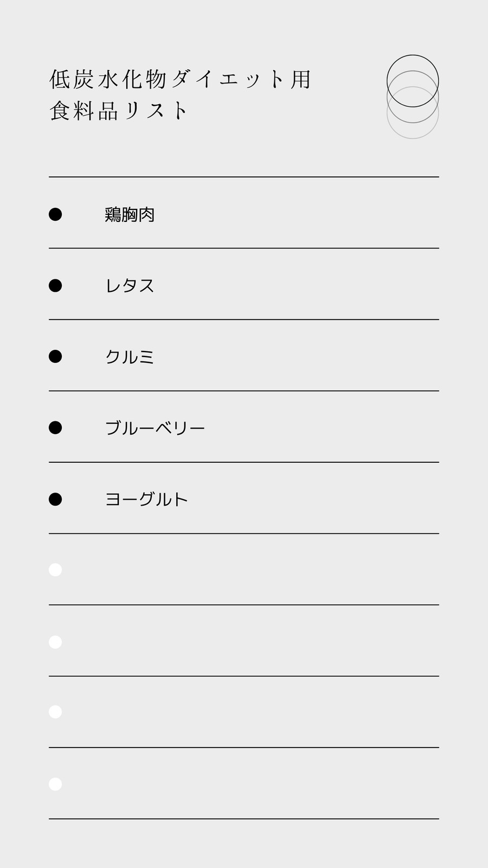Select the 鶏胸肉 list item text
Image resolution: width=488 pixels, height=868 pixels.
click(130, 215)
